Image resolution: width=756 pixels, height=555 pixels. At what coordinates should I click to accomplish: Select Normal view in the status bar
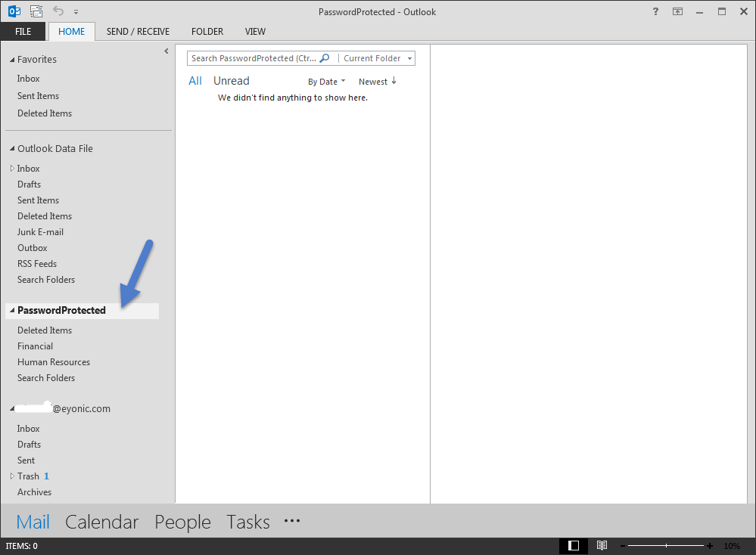573,545
